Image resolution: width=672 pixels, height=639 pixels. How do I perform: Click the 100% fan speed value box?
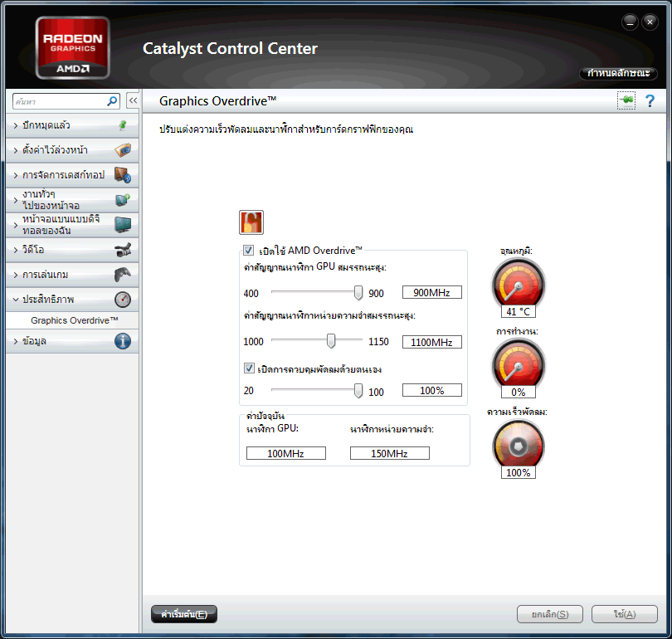click(431, 390)
